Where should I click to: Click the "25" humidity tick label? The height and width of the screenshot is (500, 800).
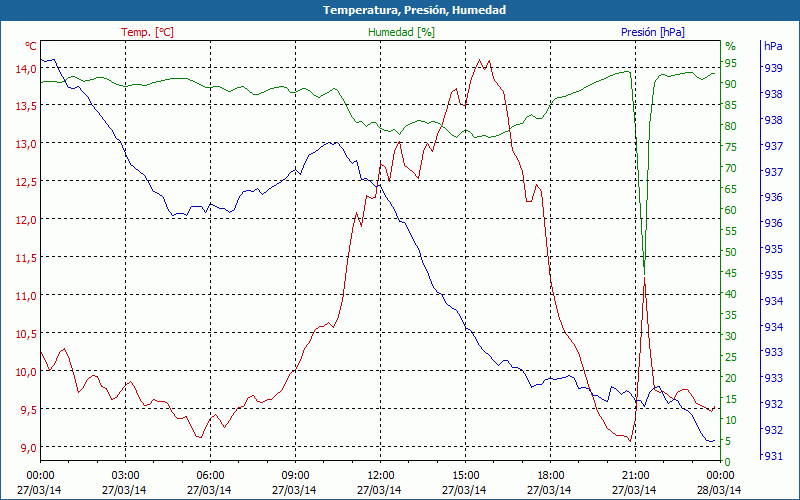click(x=731, y=357)
